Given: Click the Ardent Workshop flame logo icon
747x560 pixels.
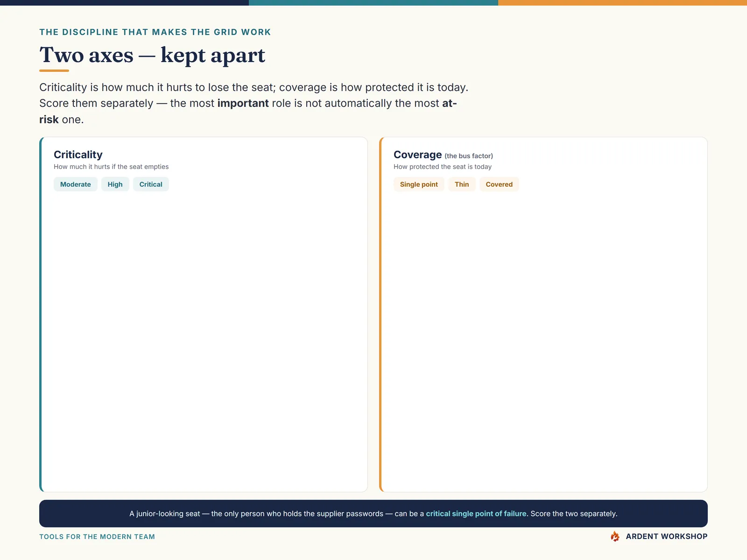Looking at the screenshot, I should (x=615, y=536).
